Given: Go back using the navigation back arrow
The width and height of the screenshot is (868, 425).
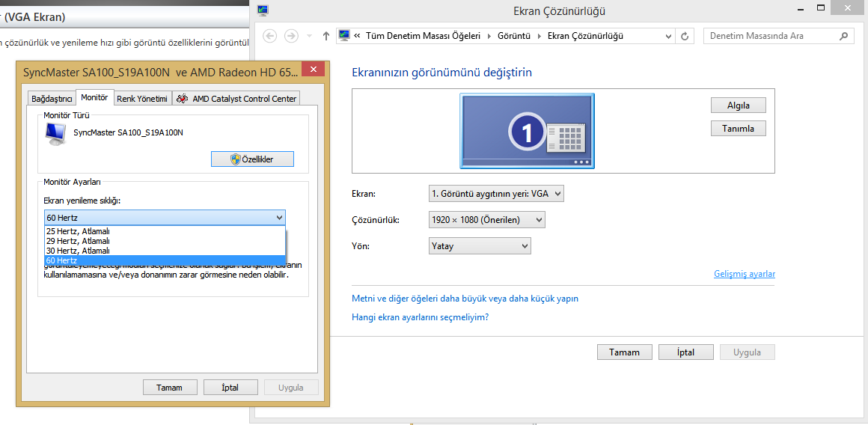Looking at the screenshot, I should pyautogui.click(x=269, y=36).
